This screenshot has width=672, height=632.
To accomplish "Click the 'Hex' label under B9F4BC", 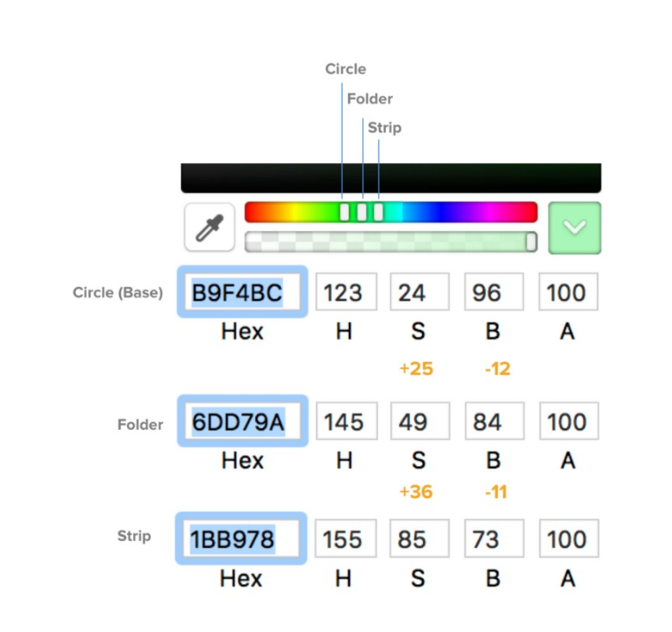I will pos(242,331).
